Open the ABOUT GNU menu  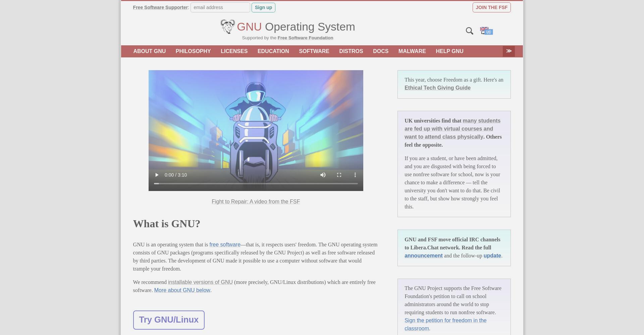(150, 51)
